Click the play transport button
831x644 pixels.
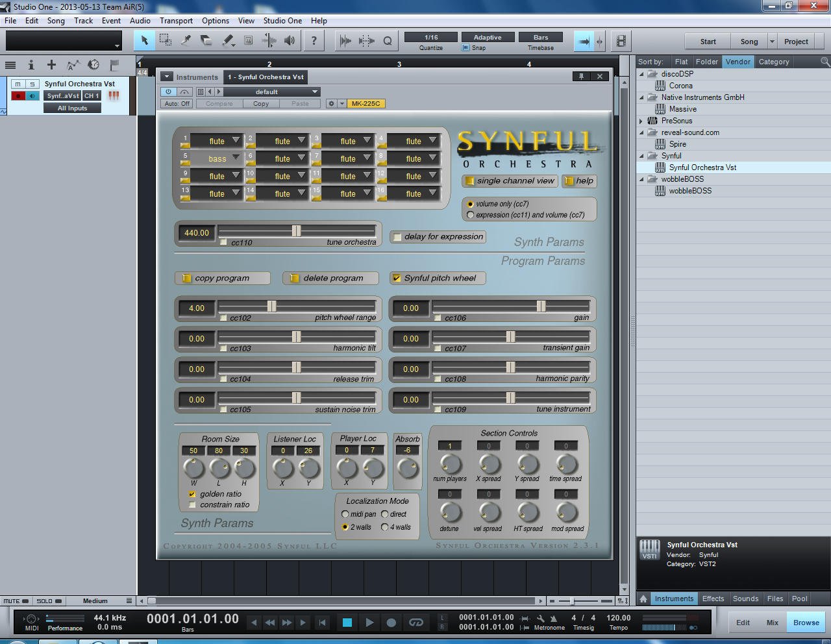pyautogui.click(x=369, y=623)
